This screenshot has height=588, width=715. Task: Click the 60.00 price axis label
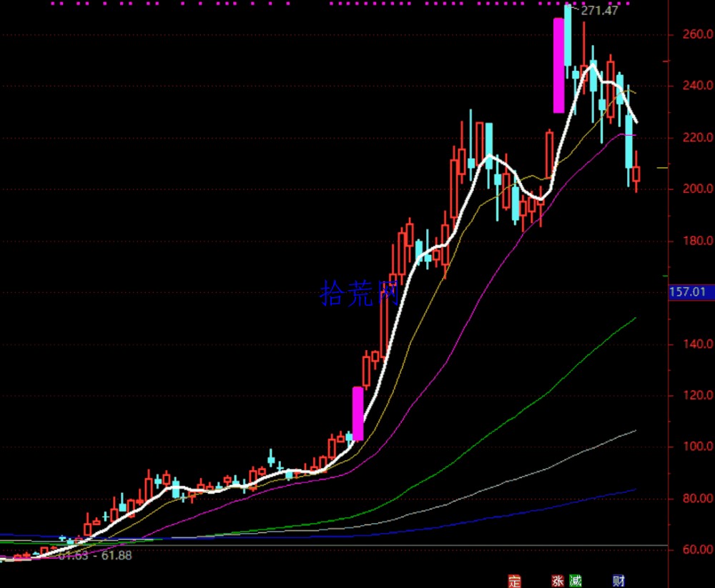698,549
